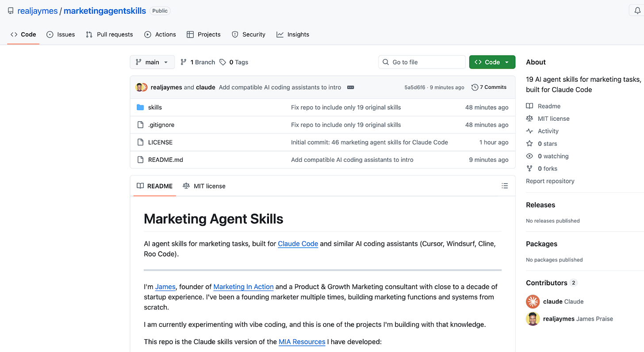Open the James link in README
Image resolution: width=644 pixels, height=352 pixels.
pyautogui.click(x=165, y=287)
